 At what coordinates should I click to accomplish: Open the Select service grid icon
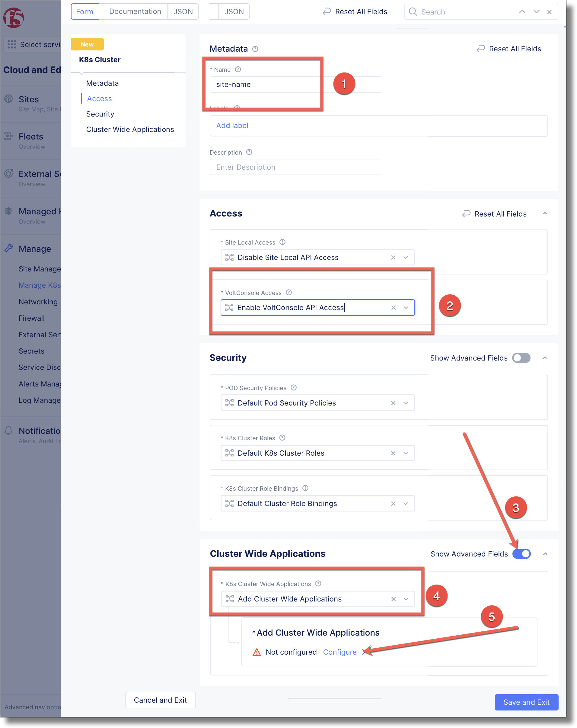click(12, 44)
